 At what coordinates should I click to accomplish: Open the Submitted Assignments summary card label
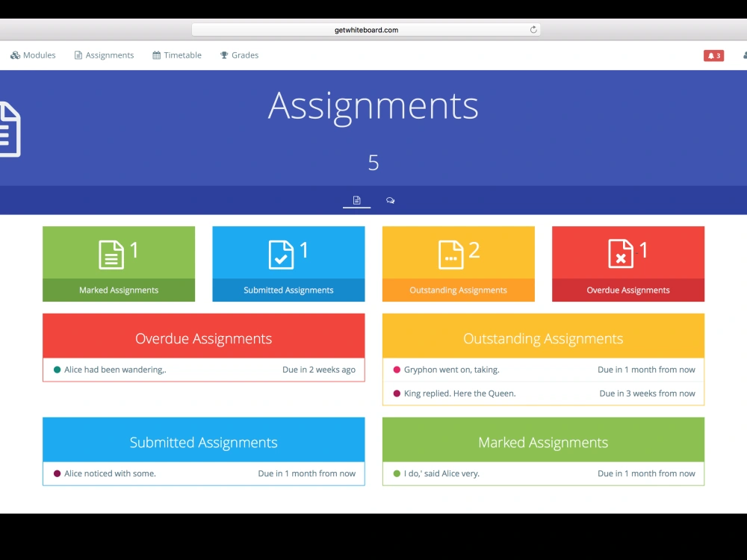coord(288,290)
